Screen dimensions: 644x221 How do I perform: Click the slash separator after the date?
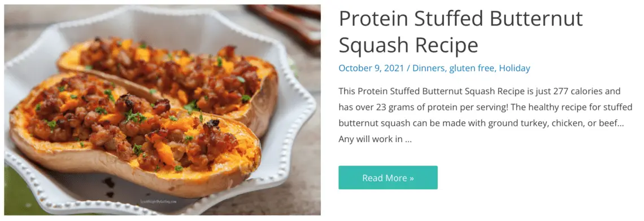[408, 68]
